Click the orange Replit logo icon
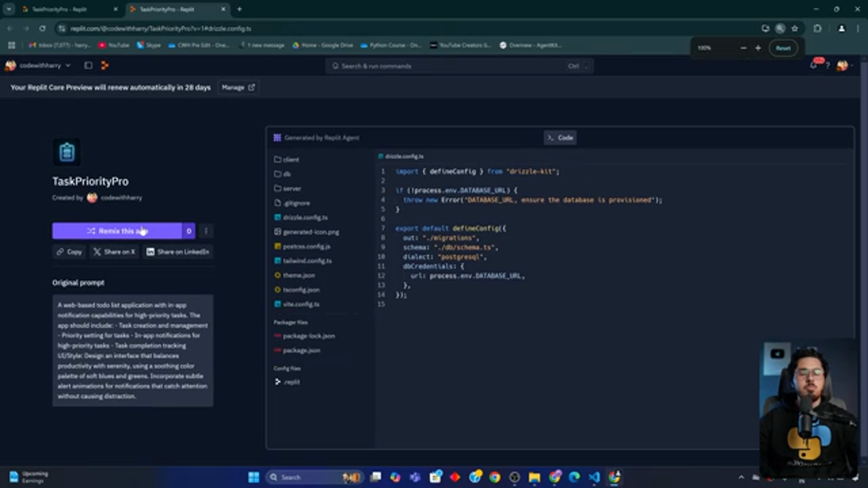Image resolution: width=868 pixels, height=488 pixels. coord(104,66)
